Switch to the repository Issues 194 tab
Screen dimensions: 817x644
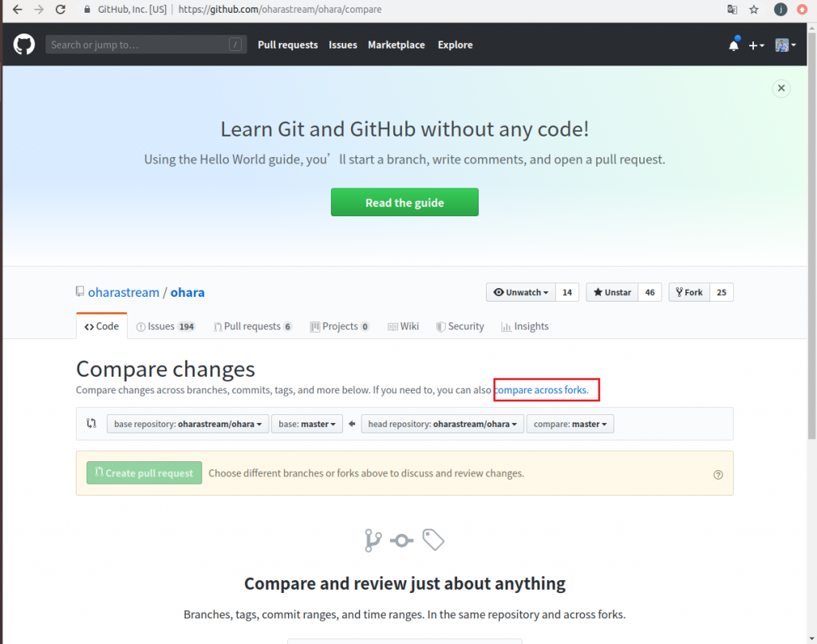[x=165, y=326]
